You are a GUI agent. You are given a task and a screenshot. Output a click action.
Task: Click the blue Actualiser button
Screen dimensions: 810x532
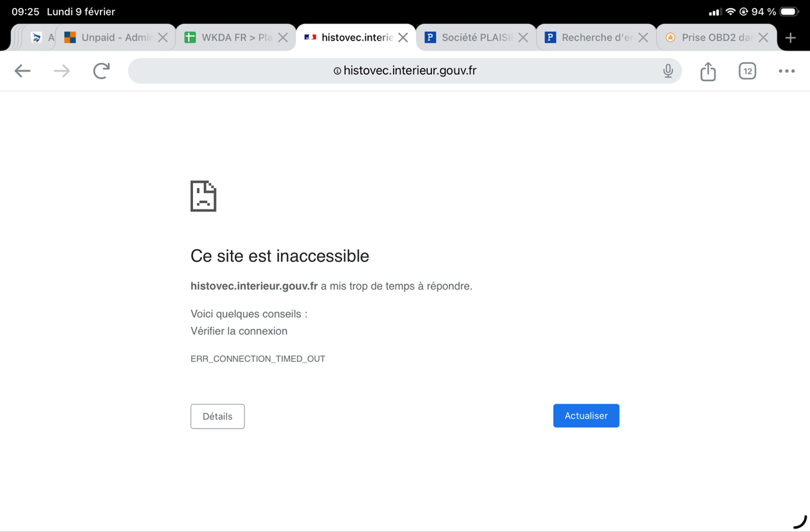point(586,416)
